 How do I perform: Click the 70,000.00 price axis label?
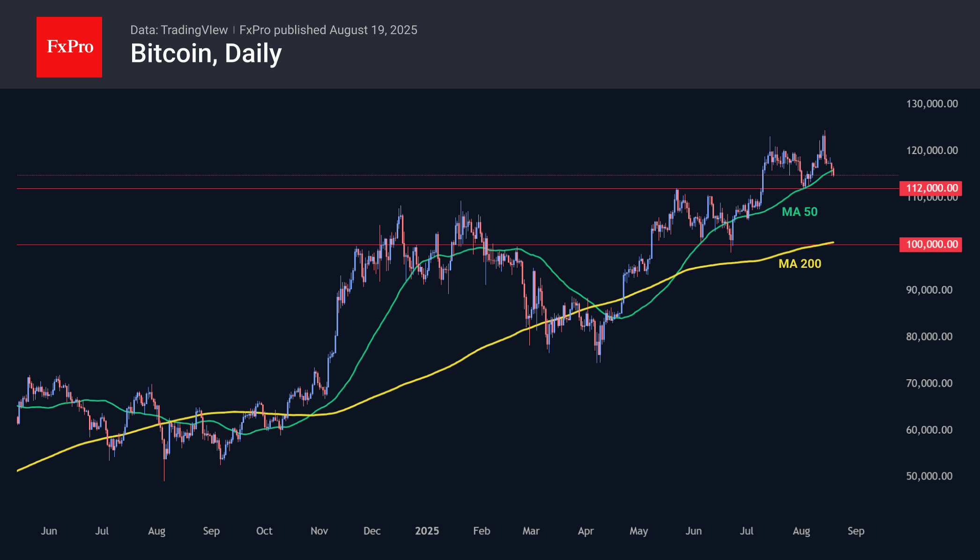[x=929, y=383]
